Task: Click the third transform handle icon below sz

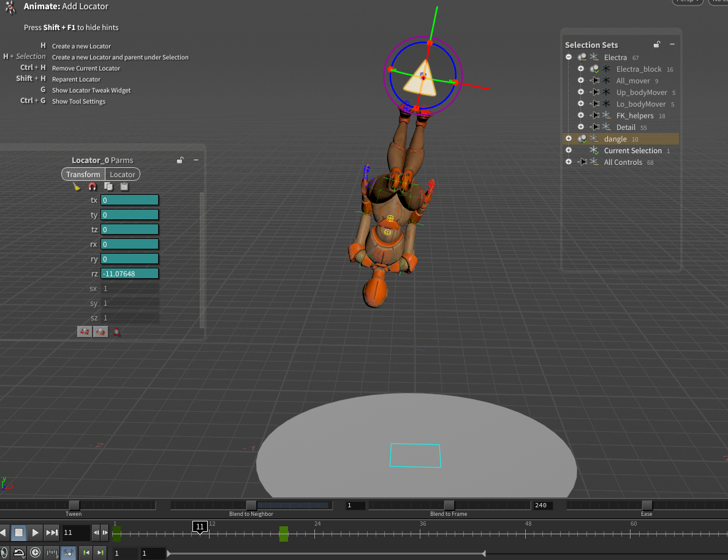Action: point(116,332)
